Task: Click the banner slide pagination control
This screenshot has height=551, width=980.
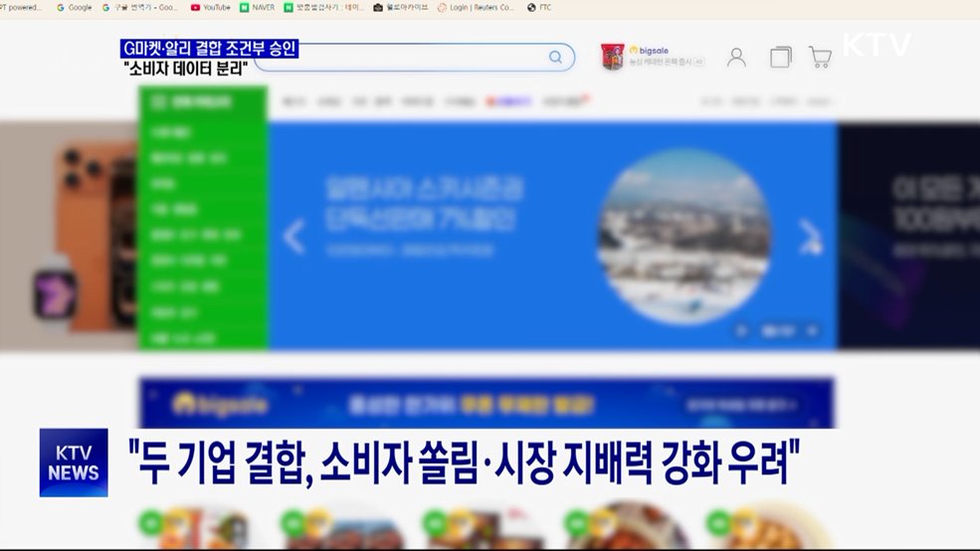Action: 778,330
